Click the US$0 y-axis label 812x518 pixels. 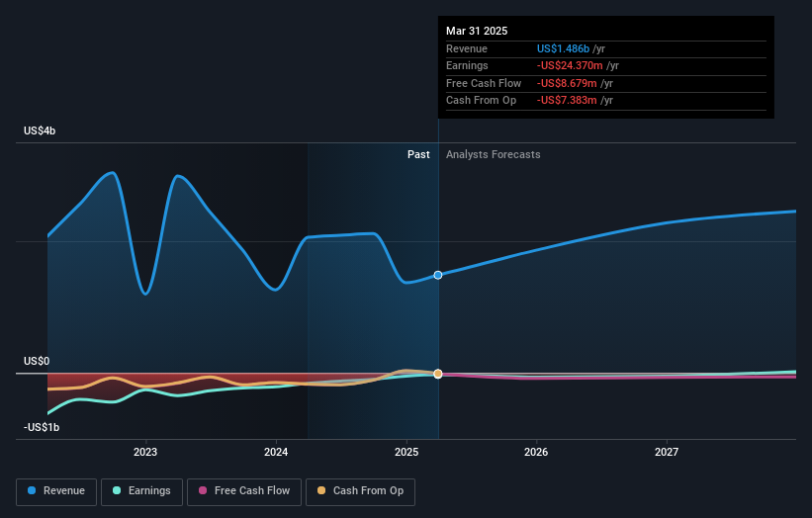pyautogui.click(x=37, y=361)
